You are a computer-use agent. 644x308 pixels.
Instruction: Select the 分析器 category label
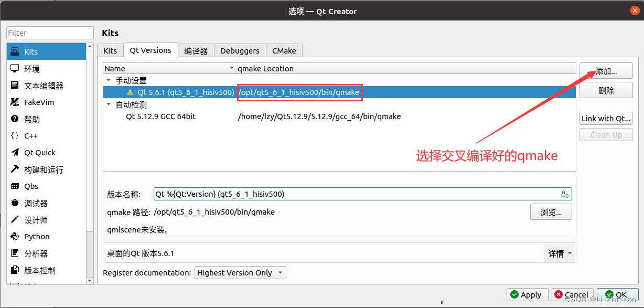[x=36, y=253]
